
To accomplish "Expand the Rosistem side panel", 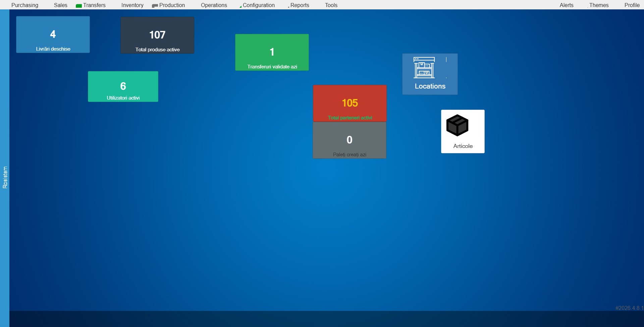I will coord(5,177).
